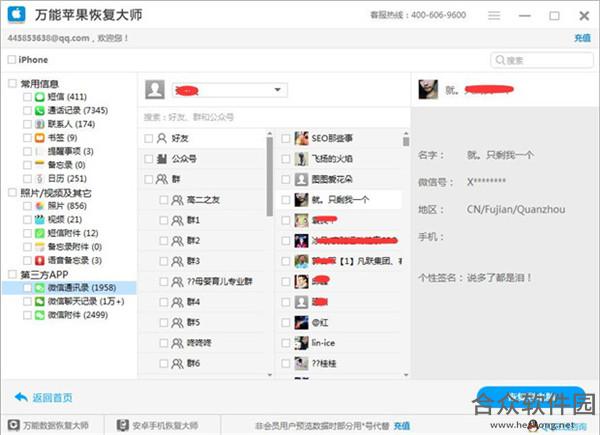Grab the contacts list scrollbar thumb
Image resolution: width=600 pixels, height=435 pixels.
click(406, 141)
